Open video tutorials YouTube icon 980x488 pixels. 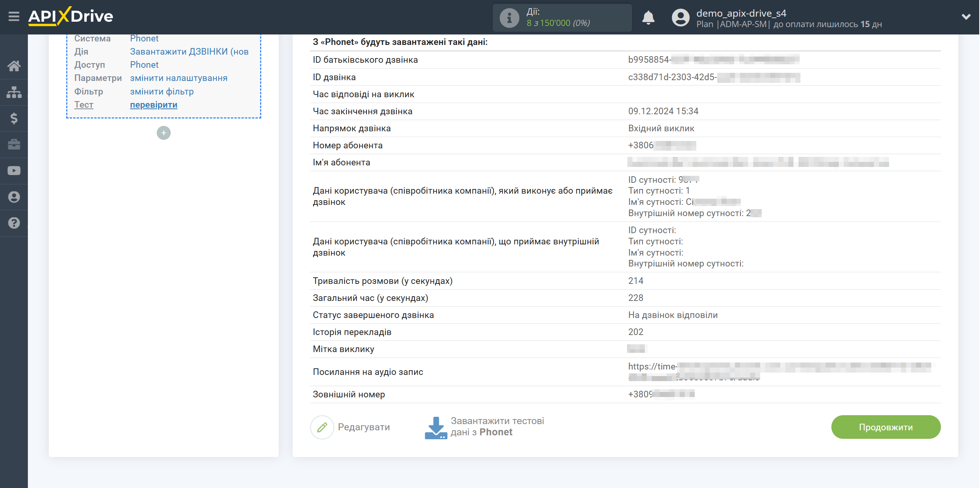tap(14, 171)
